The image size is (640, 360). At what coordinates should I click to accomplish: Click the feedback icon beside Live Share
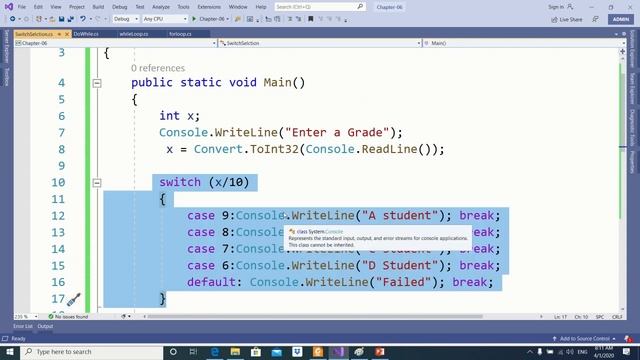click(x=596, y=19)
